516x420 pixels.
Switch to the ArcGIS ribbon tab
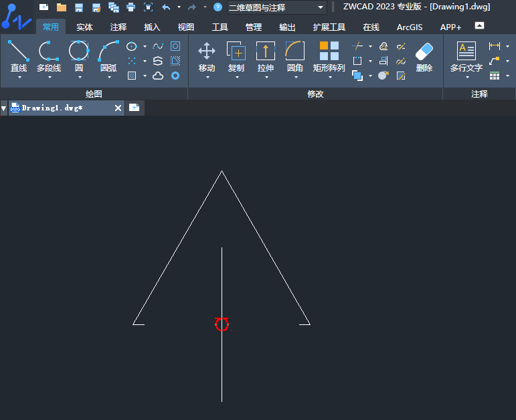coord(410,27)
